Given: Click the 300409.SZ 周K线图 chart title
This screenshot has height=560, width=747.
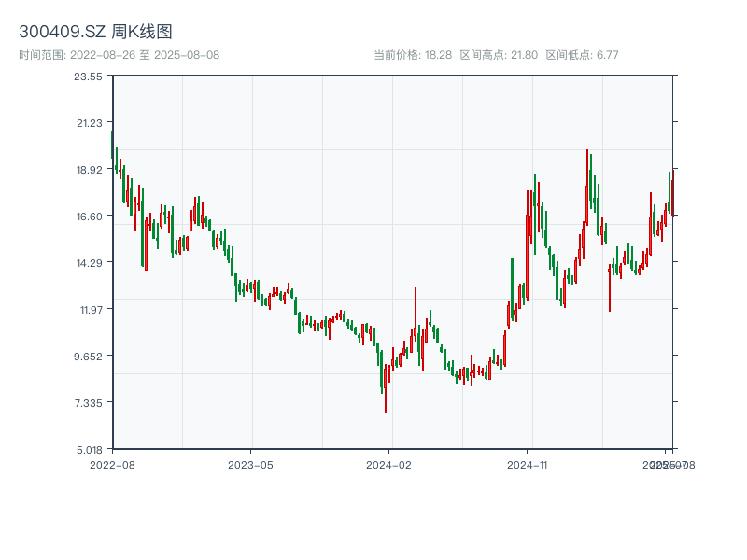Looking at the screenshot, I should coord(95,32).
